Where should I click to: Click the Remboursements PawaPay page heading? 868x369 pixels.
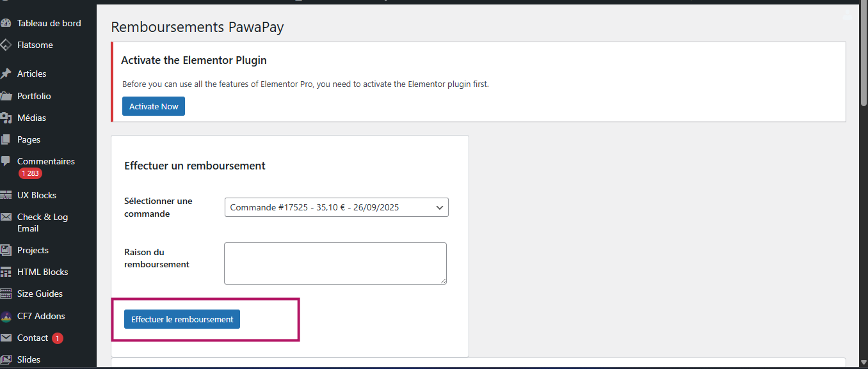(197, 27)
